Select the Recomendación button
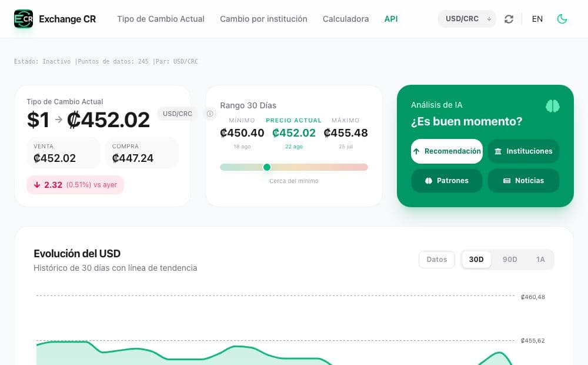Viewport: 588px width, 365px height. coord(447,151)
